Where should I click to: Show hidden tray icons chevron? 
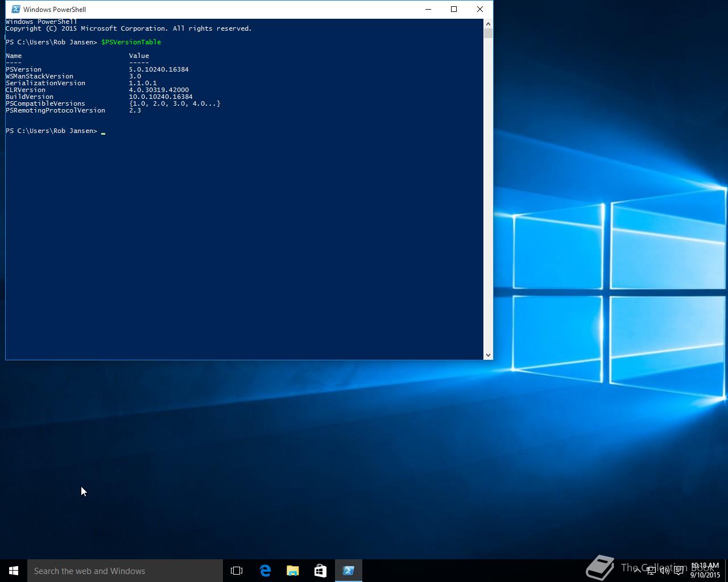click(637, 571)
